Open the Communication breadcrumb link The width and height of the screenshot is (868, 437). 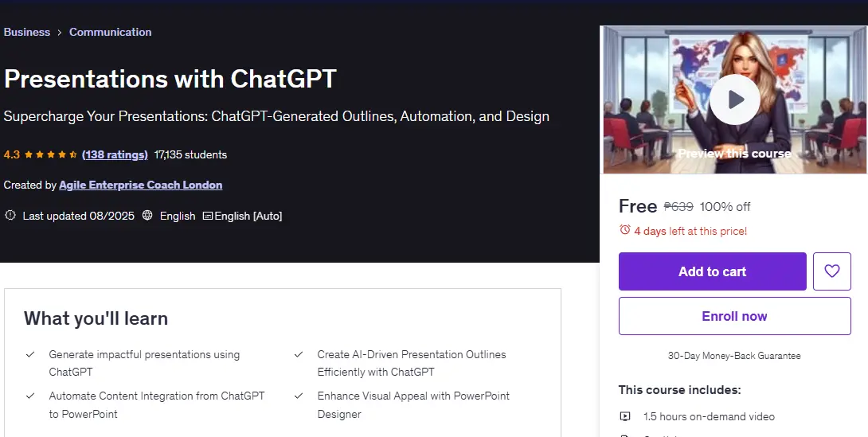coord(110,32)
